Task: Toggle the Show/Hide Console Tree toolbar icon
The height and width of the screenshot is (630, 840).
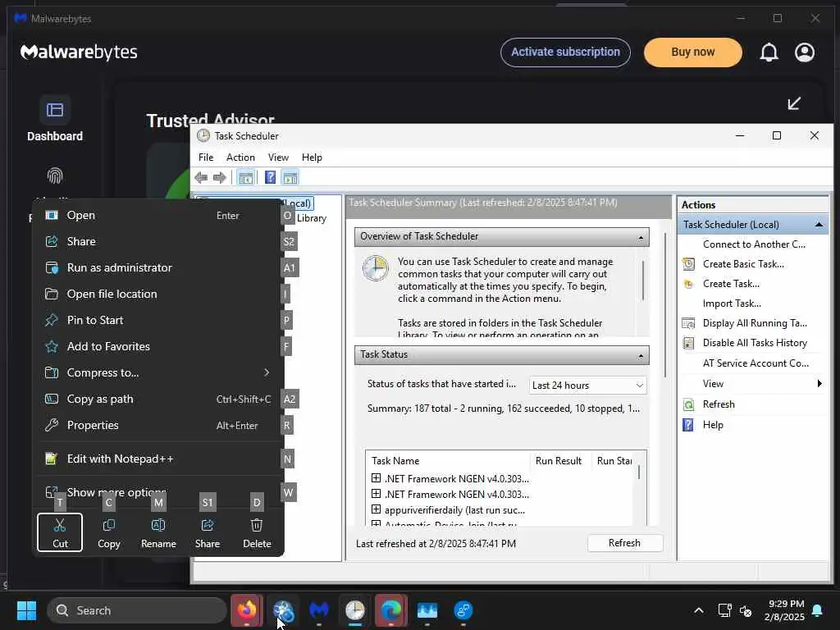Action: coord(245,177)
